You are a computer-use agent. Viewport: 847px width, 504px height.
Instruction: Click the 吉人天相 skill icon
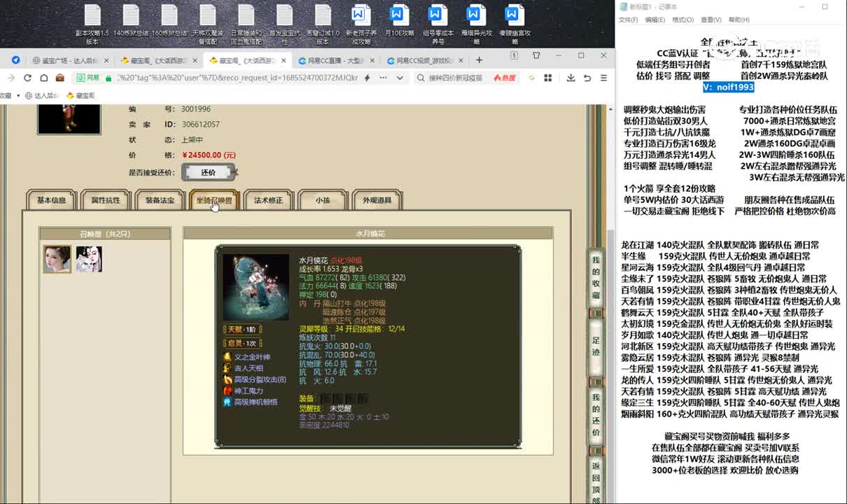[227, 368]
